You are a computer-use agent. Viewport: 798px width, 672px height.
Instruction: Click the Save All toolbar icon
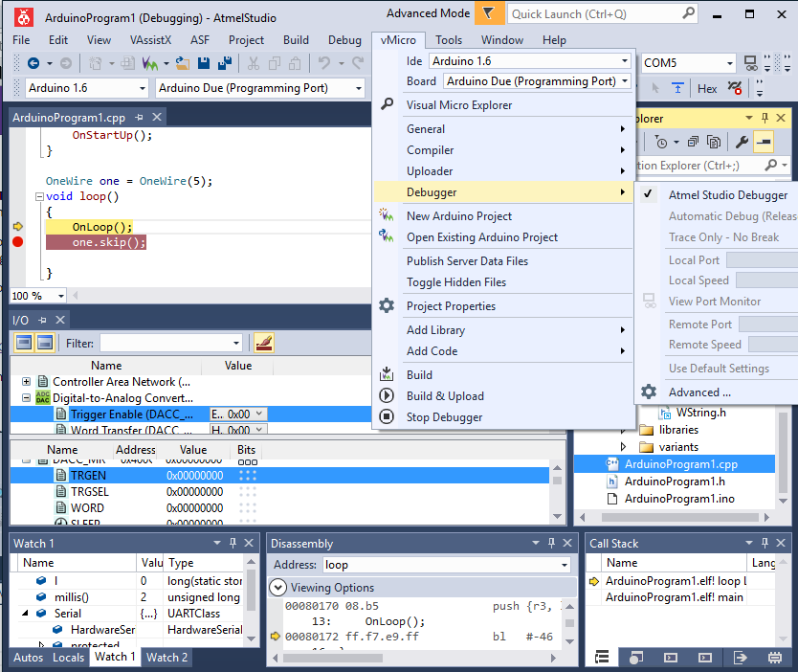pos(225,63)
